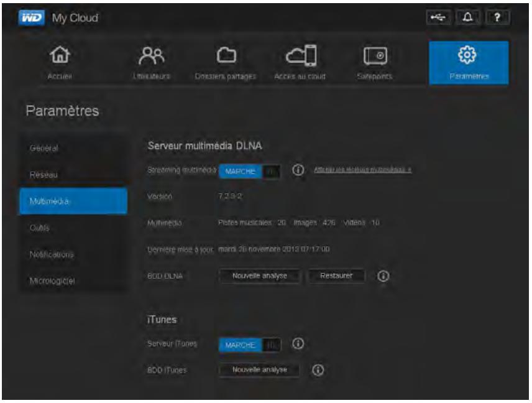Open the Utilisateurs tab
The width and height of the screenshot is (532, 403).
coord(152,63)
